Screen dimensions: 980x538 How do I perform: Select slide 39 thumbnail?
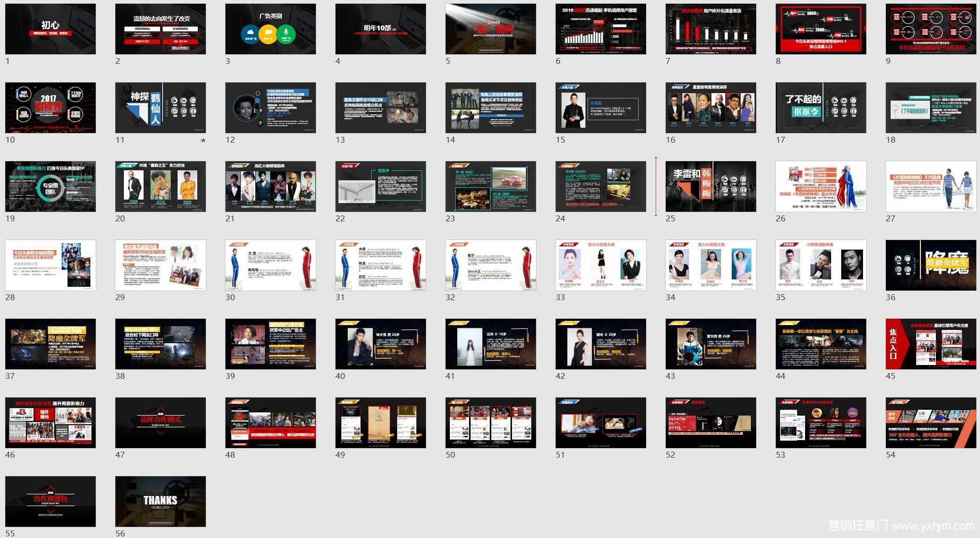coord(271,344)
